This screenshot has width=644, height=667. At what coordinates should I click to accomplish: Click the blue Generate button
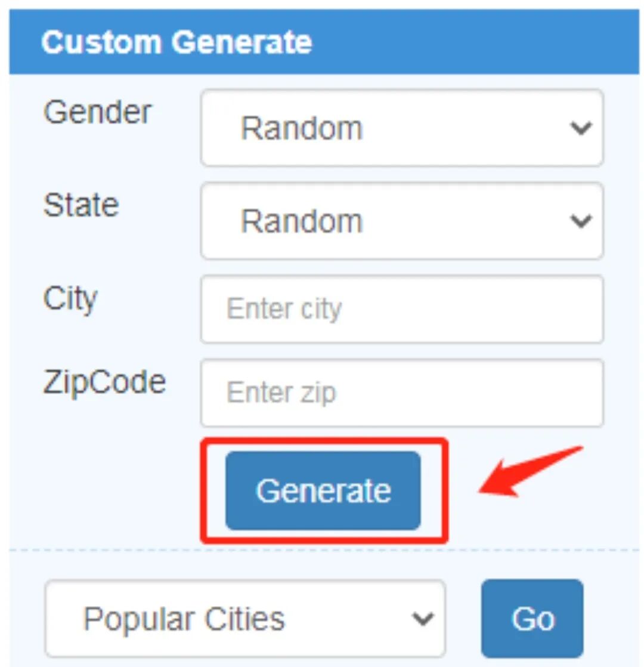[x=323, y=490]
